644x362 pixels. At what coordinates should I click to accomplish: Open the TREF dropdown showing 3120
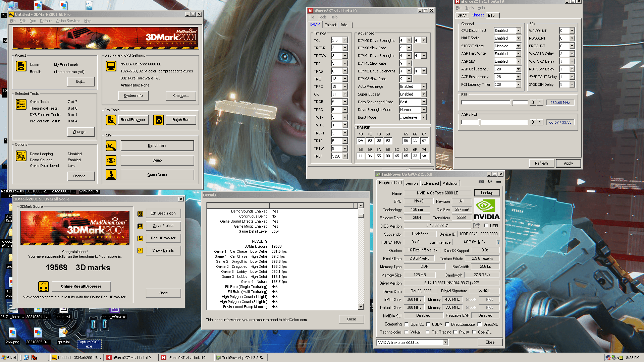pyautogui.click(x=345, y=156)
